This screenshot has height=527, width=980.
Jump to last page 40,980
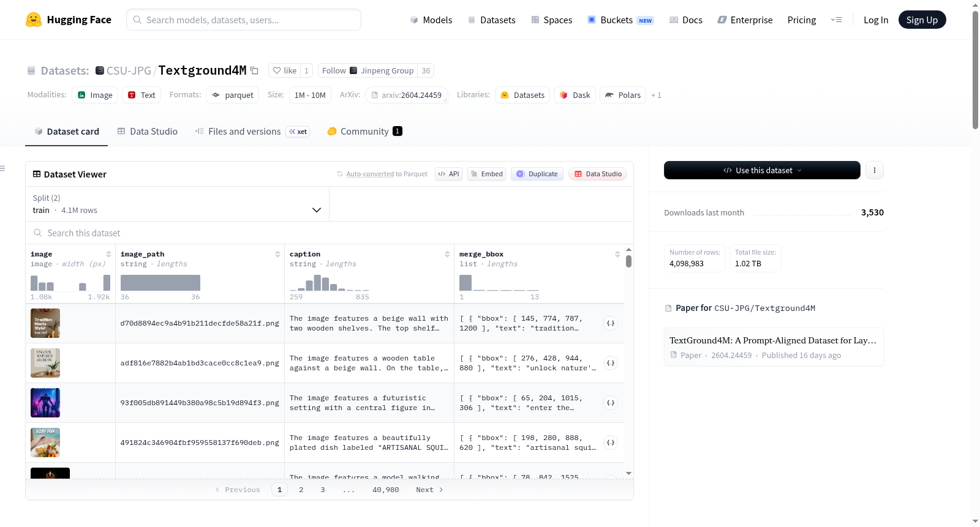click(386, 490)
